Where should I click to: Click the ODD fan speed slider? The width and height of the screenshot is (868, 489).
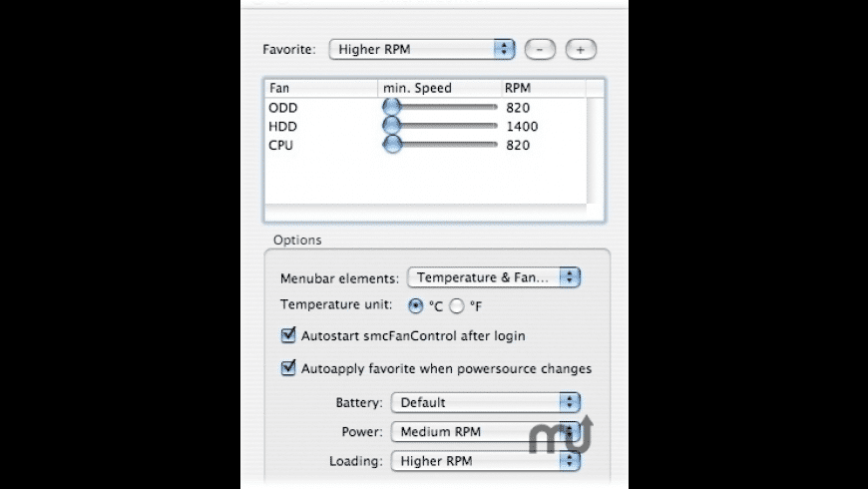(392, 107)
